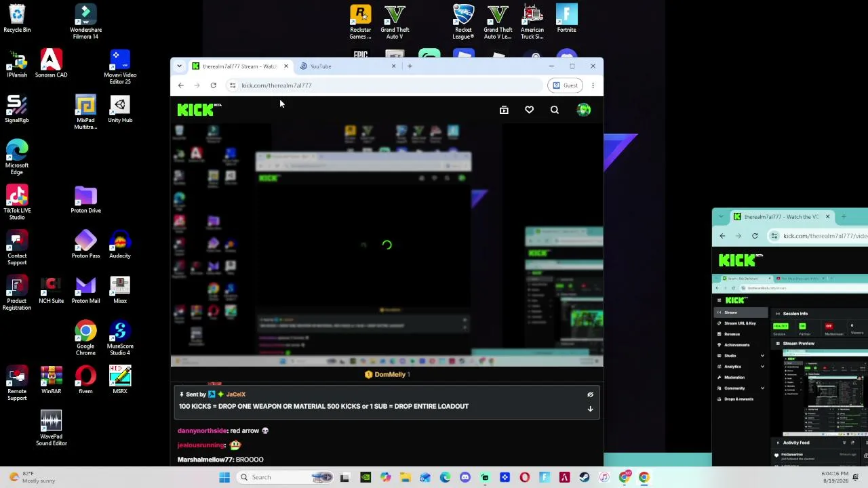Hide the pinned message with eye icon
Viewport: 868px width, 488px height.
pos(590,394)
